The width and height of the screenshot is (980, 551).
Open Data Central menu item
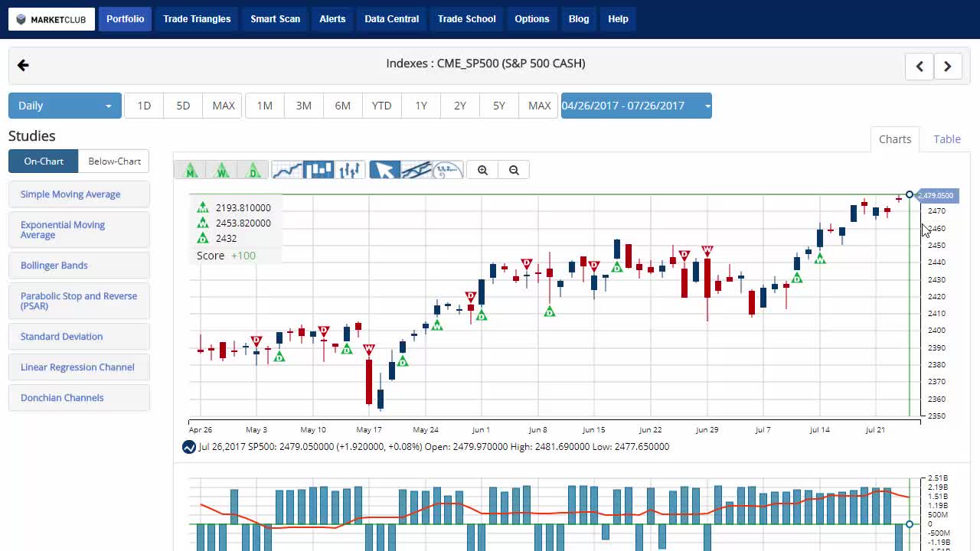[x=391, y=19]
